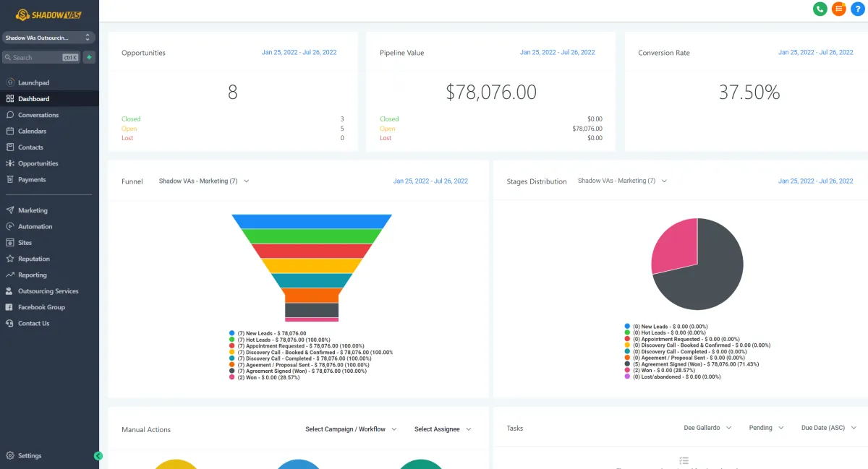Click the blue New Leads dot in the Funnel legend
Image resolution: width=868 pixels, height=469 pixels.
[232, 333]
